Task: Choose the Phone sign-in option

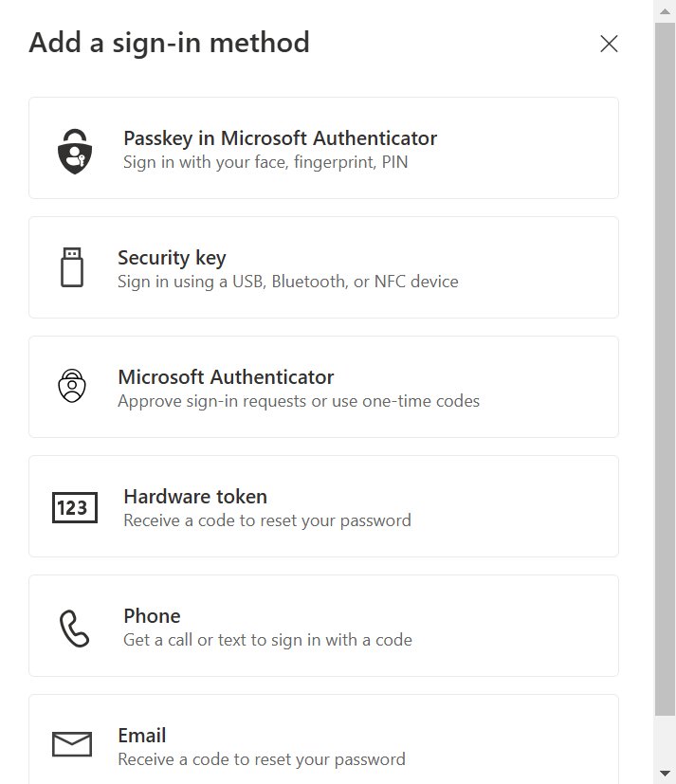Action: click(x=323, y=626)
